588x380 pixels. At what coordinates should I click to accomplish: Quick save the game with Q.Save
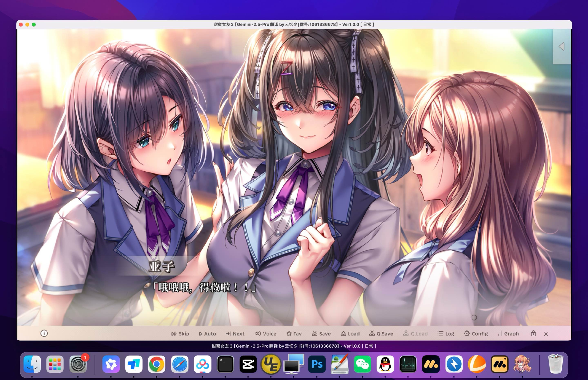(x=382, y=334)
